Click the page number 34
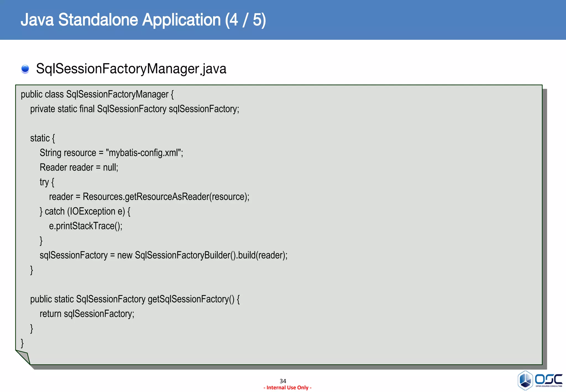 [x=283, y=381]
